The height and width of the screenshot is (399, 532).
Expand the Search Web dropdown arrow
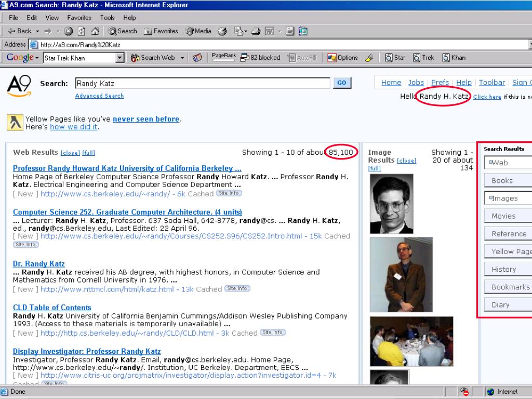[x=182, y=58]
